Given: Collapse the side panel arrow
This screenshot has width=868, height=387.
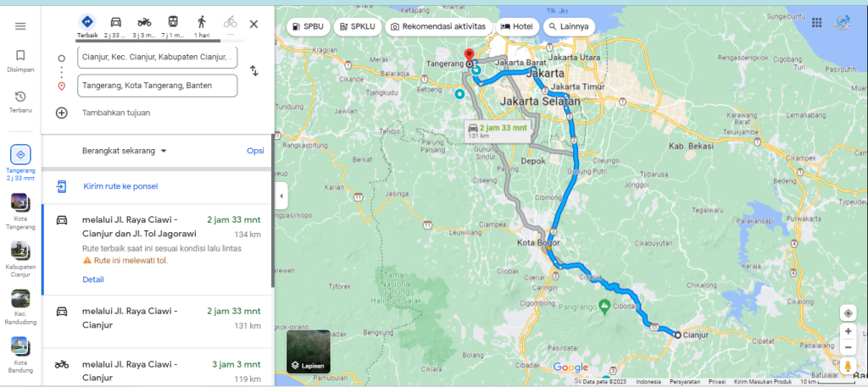Looking at the screenshot, I should tap(281, 196).
